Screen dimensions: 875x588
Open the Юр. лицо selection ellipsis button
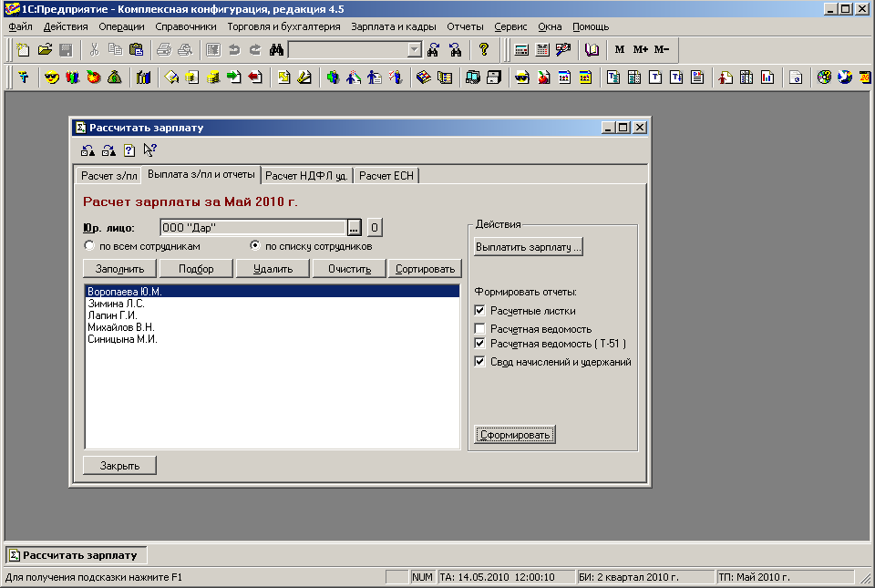pos(354,228)
